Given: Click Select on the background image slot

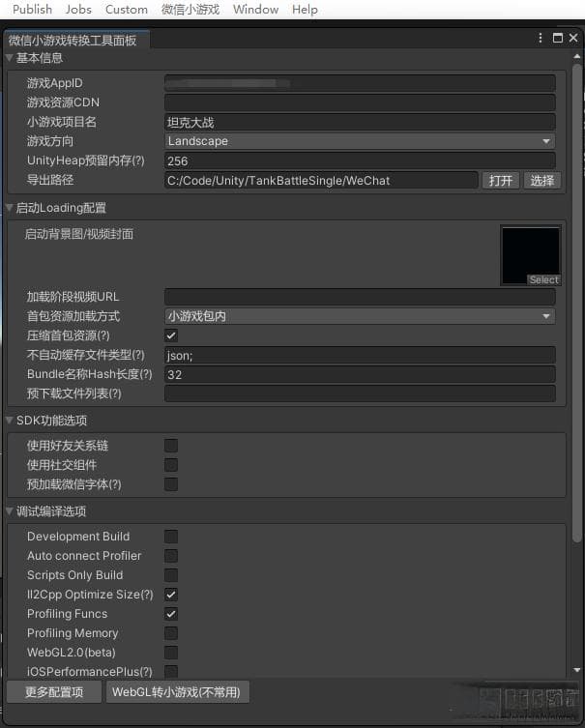Looking at the screenshot, I should click(544, 280).
